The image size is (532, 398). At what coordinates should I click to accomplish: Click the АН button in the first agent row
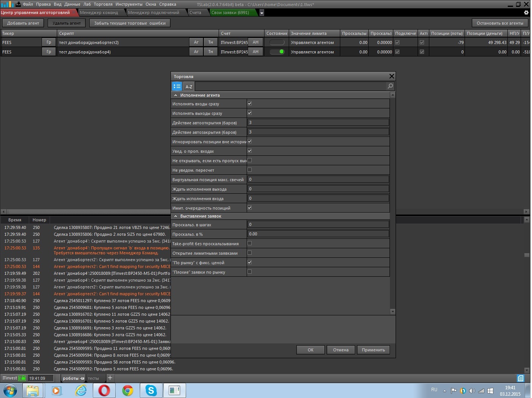coord(256,42)
